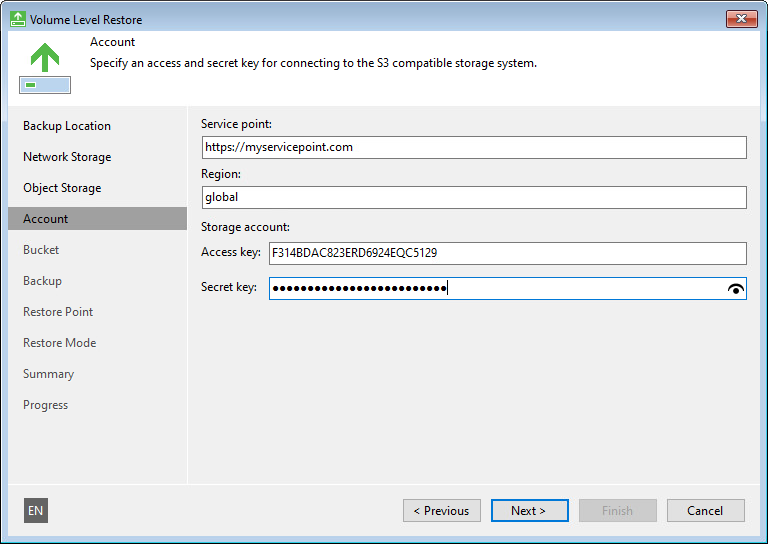The height and width of the screenshot is (544, 768).
Task: Go to the Network Storage step
Action: [67, 157]
